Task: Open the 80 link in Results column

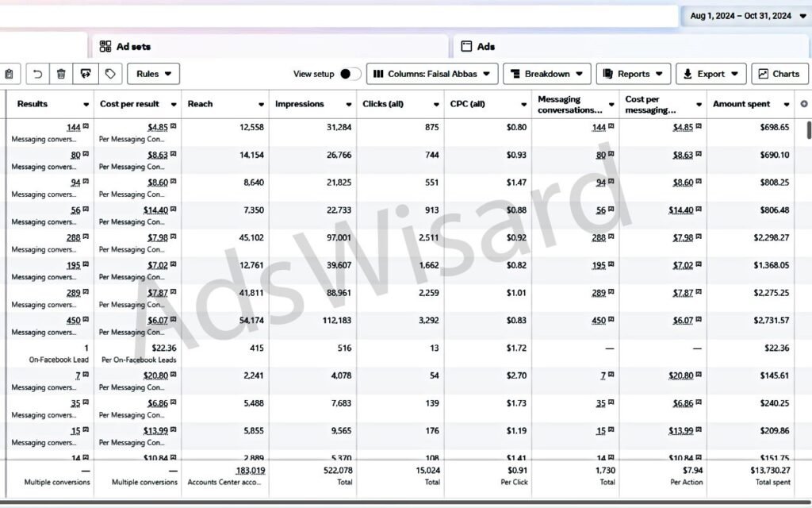Action: click(x=75, y=155)
